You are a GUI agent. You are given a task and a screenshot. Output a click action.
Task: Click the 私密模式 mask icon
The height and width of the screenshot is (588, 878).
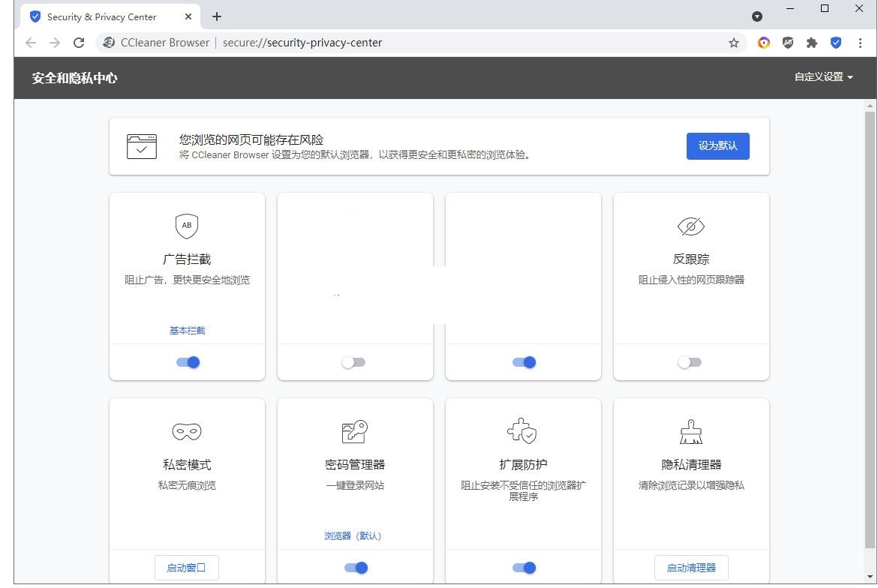pos(186,431)
